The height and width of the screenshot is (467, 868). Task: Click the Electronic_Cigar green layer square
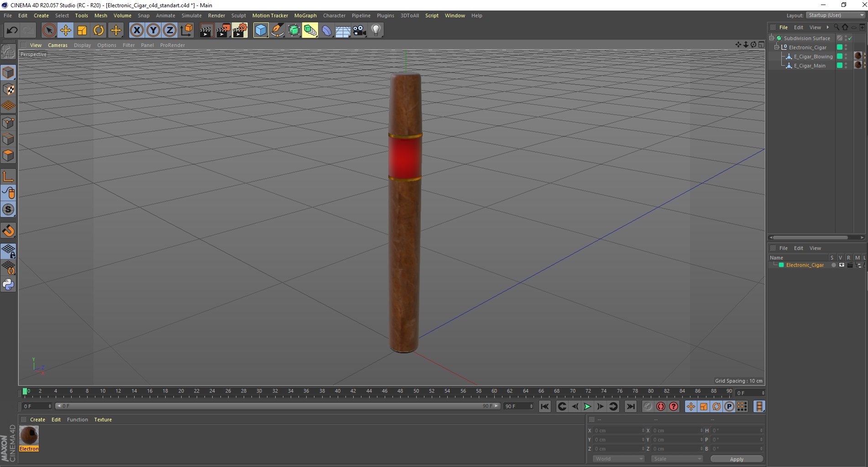(x=839, y=47)
